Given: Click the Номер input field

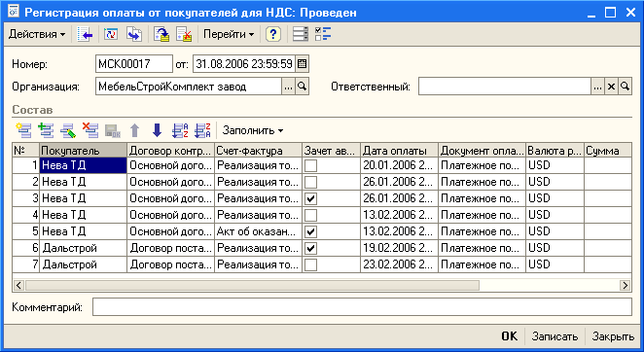Looking at the screenshot, I should 134,64.
